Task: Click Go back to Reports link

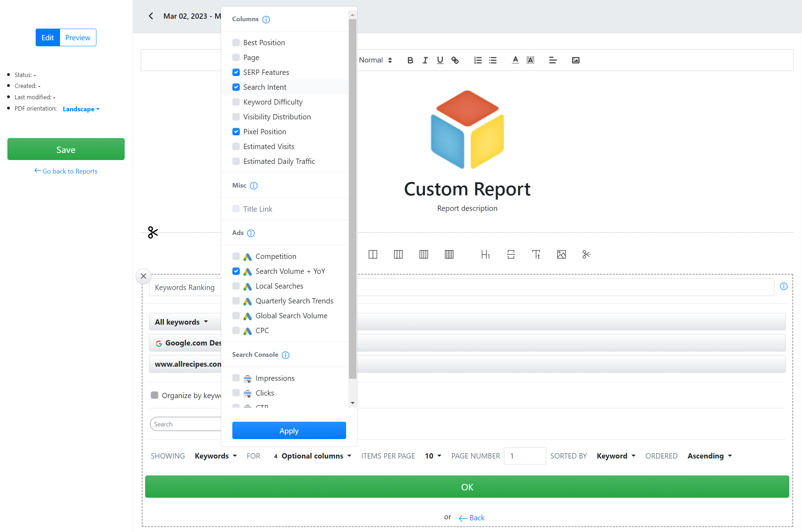Action: coord(66,171)
